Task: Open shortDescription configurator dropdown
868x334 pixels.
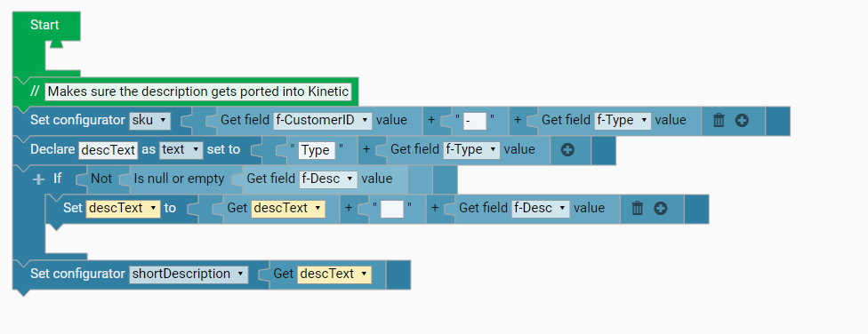Action: click(x=189, y=274)
